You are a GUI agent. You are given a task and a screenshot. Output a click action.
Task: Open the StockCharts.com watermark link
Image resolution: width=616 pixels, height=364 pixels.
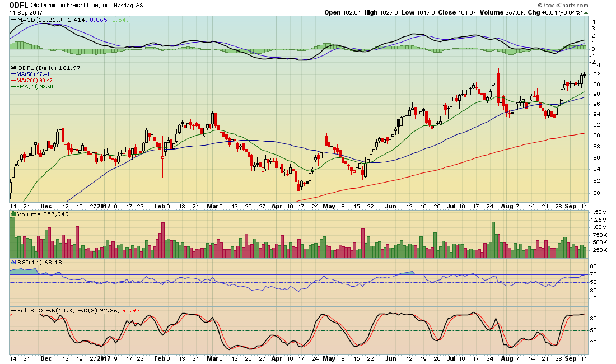pos(563,5)
